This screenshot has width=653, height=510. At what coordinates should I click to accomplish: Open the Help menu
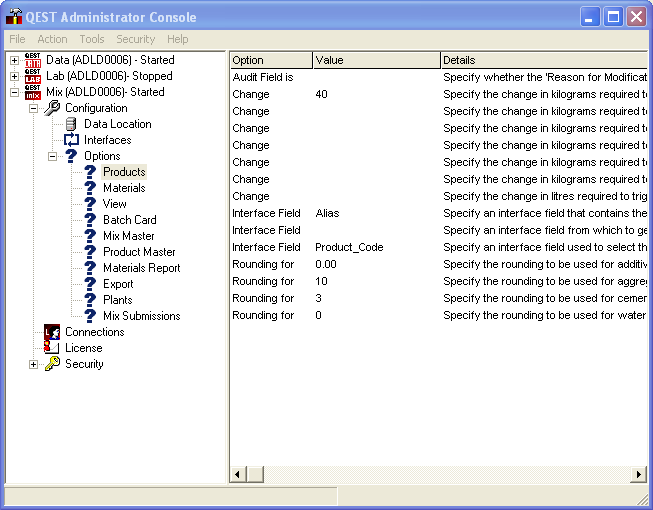tap(177, 39)
